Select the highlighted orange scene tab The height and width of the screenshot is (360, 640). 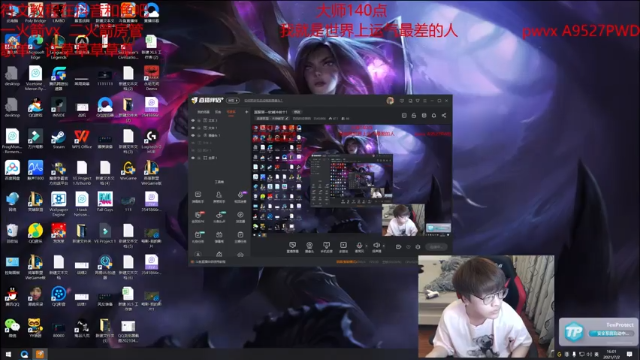[x=231, y=112]
